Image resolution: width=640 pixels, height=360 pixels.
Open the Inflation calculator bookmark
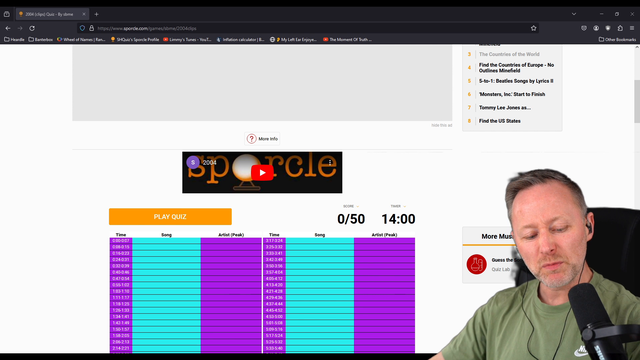click(x=240, y=40)
